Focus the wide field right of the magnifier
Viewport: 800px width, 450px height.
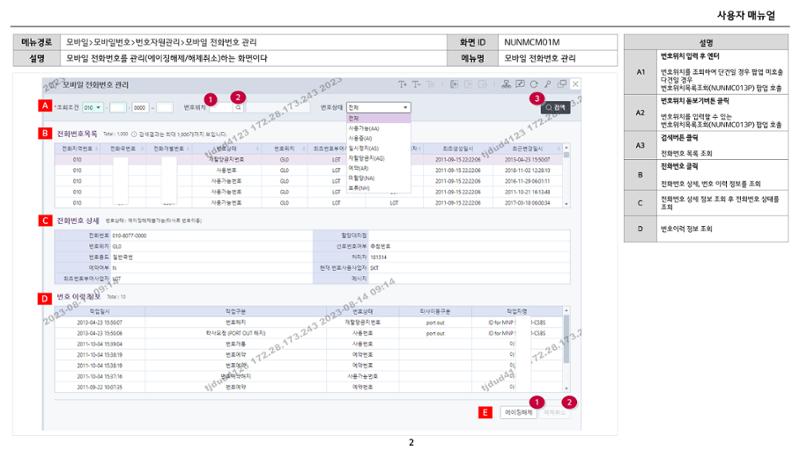(x=278, y=108)
